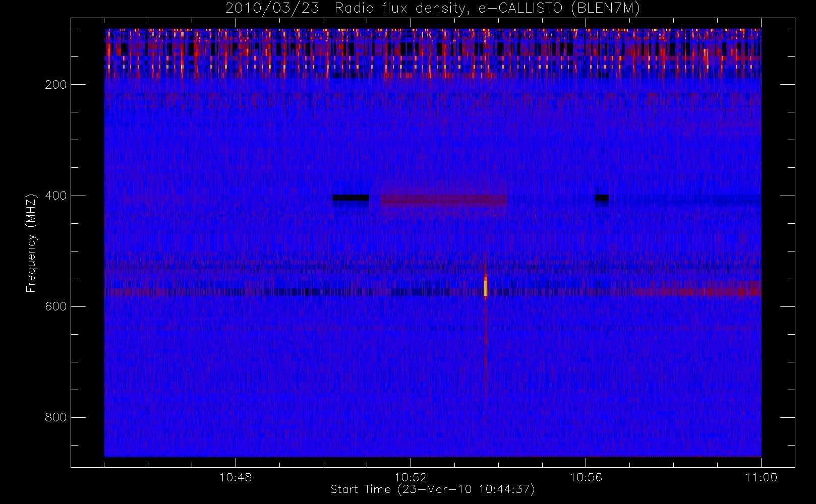The image size is (816, 504).
Task: Click the 200 frequency tick label
Action: (56, 85)
